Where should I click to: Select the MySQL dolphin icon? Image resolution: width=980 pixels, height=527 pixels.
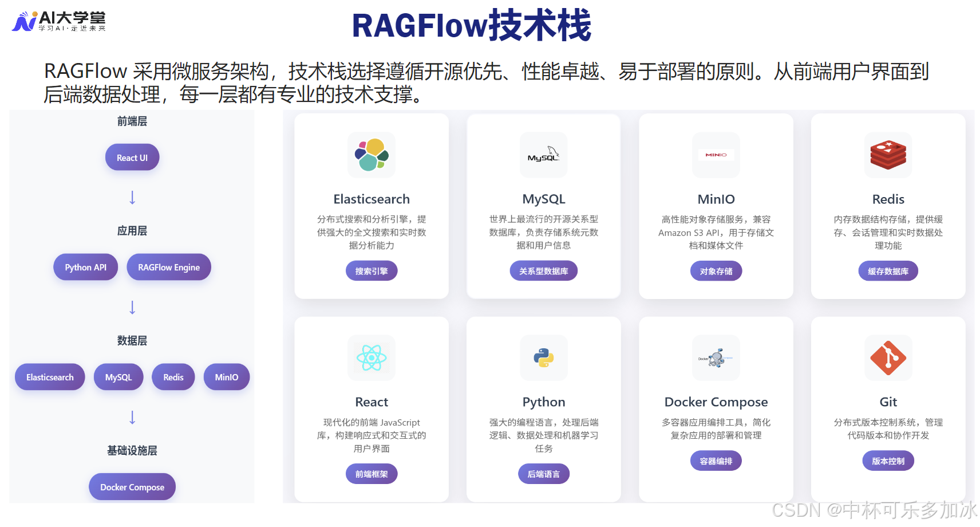[x=543, y=155]
